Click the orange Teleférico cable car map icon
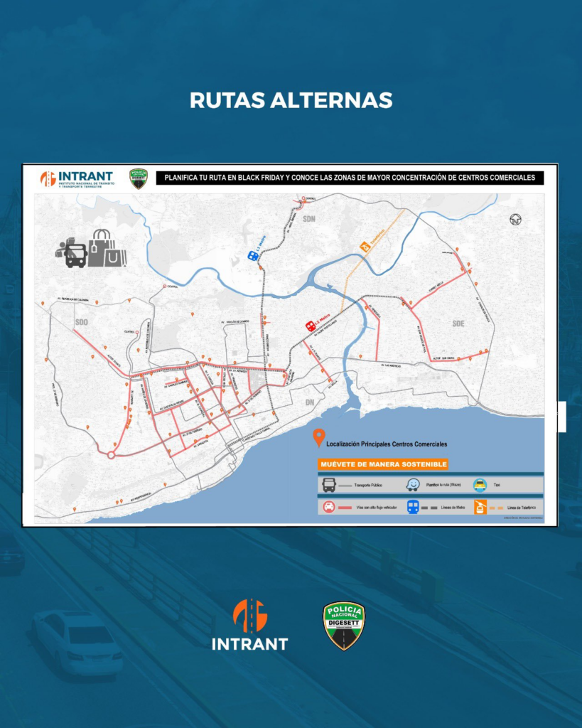 click(x=365, y=247)
